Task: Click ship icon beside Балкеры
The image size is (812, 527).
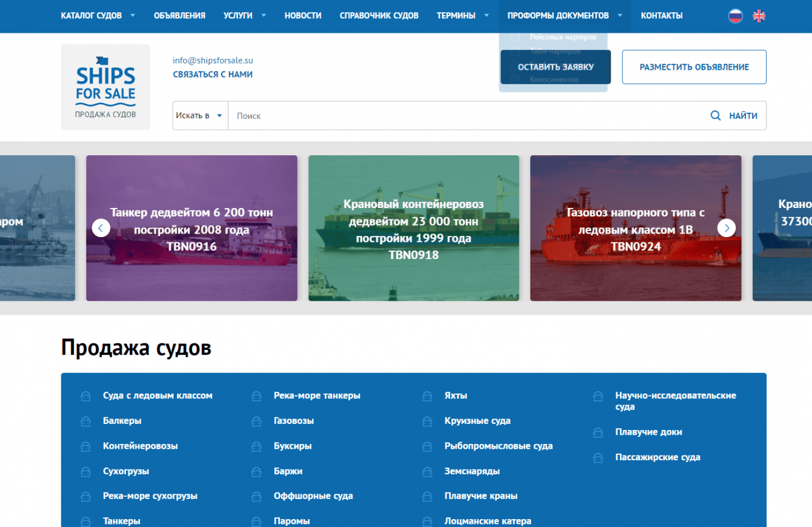Action: point(86,421)
